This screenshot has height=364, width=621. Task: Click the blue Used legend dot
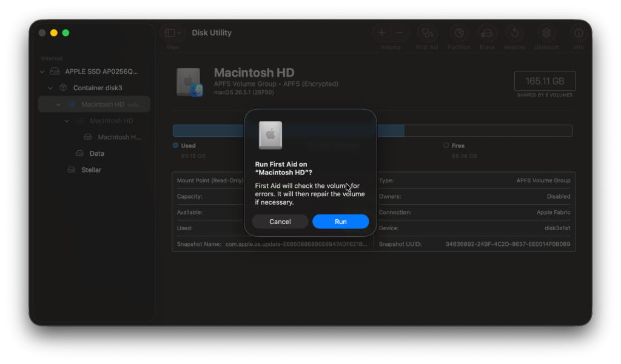click(175, 145)
